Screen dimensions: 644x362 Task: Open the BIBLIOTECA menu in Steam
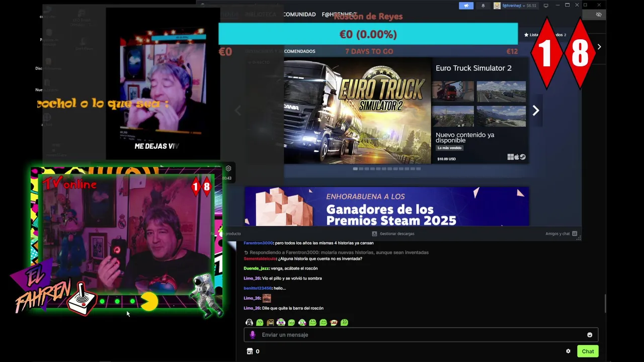(x=261, y=15)
